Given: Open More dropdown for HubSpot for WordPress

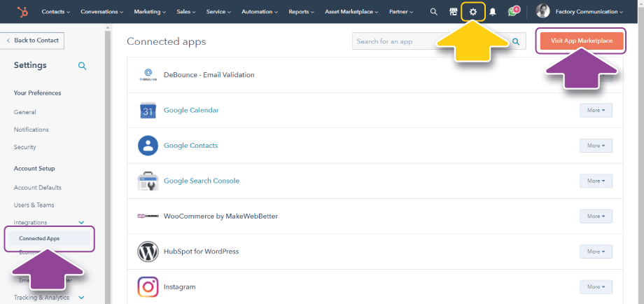Looking at the screenshot, I should [596, 252].
